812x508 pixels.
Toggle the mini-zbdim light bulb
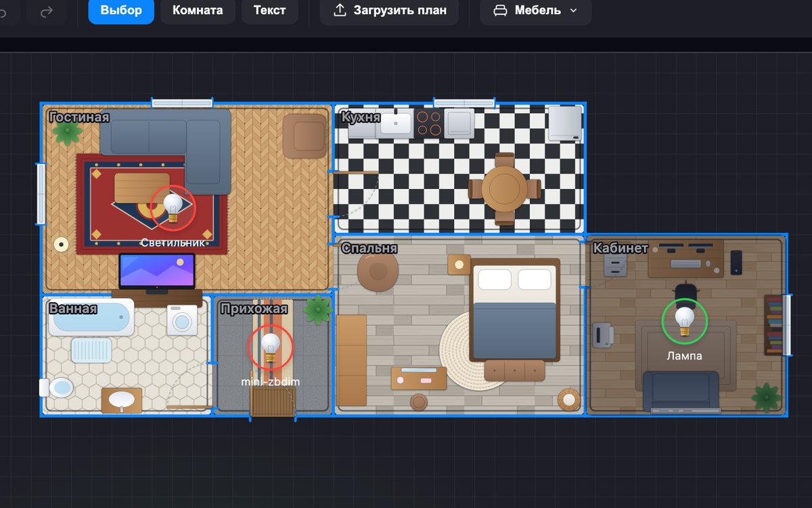(x=271, y=347)
